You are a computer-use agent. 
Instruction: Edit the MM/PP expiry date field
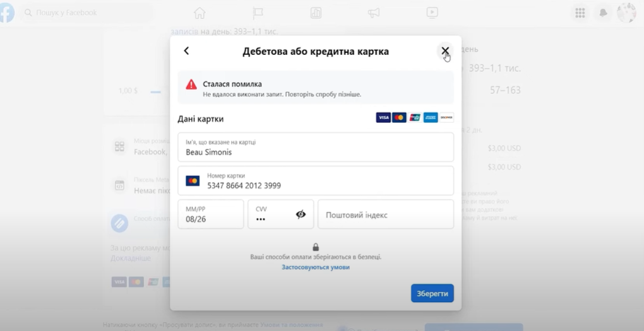pyautogui.click(x=211, y=214)
